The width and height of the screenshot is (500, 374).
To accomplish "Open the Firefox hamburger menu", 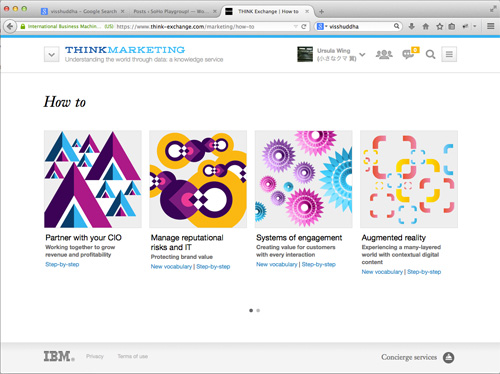I will [490, 26].
